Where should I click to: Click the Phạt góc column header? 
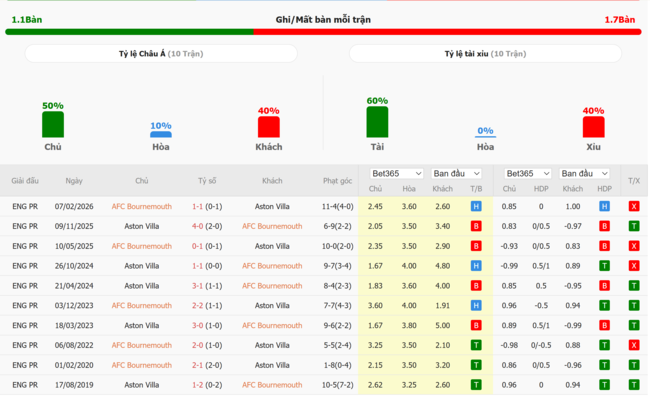pos(337,181)
